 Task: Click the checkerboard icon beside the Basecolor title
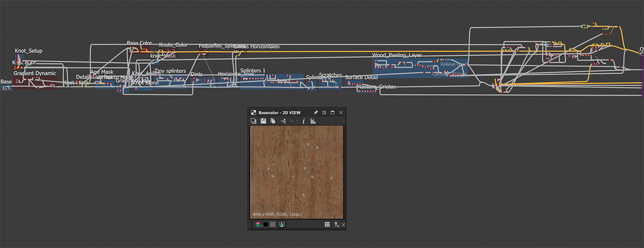click(x=254, y=112)
